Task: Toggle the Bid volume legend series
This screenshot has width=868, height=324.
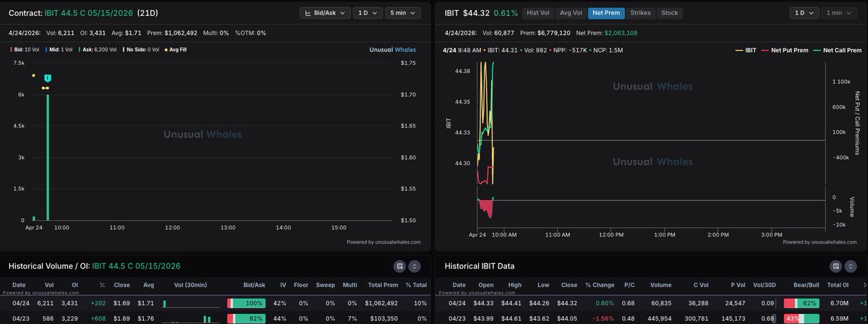Action: pos(25,50)
